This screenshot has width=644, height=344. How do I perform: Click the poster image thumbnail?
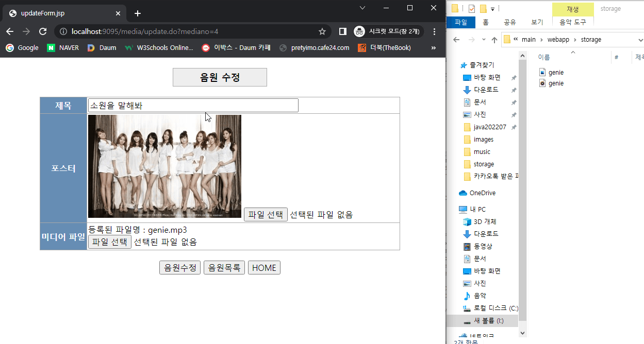(164, 166)
